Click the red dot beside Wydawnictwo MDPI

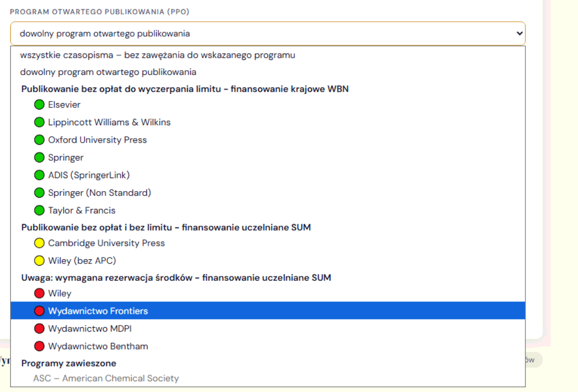tap(39, 329)
